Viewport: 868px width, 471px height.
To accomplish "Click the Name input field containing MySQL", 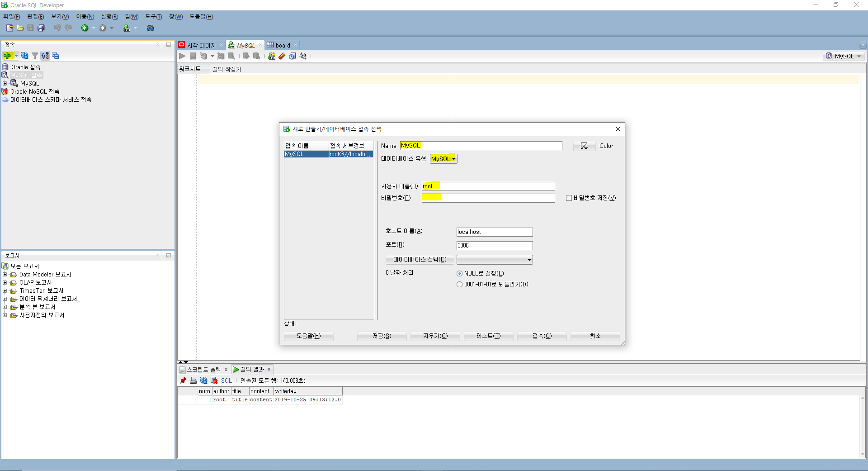I will (x=481, y=146).
